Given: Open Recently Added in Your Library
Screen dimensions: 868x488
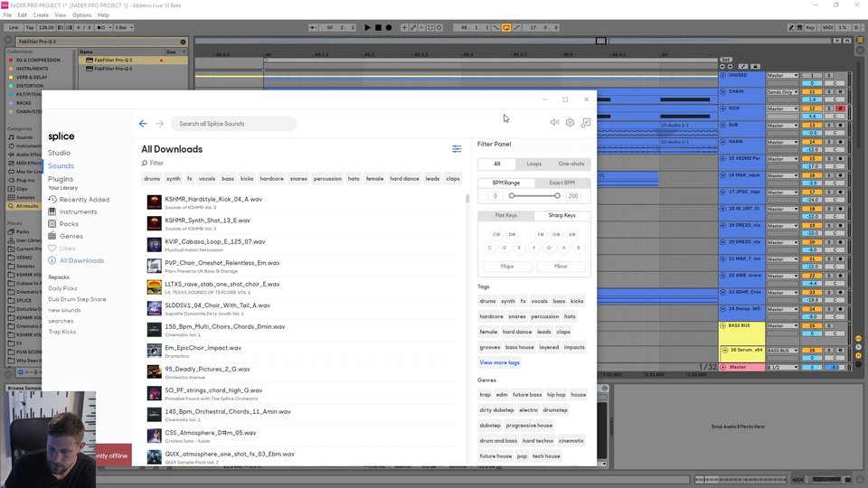Looking at the screenshot, I should point(79,200).
